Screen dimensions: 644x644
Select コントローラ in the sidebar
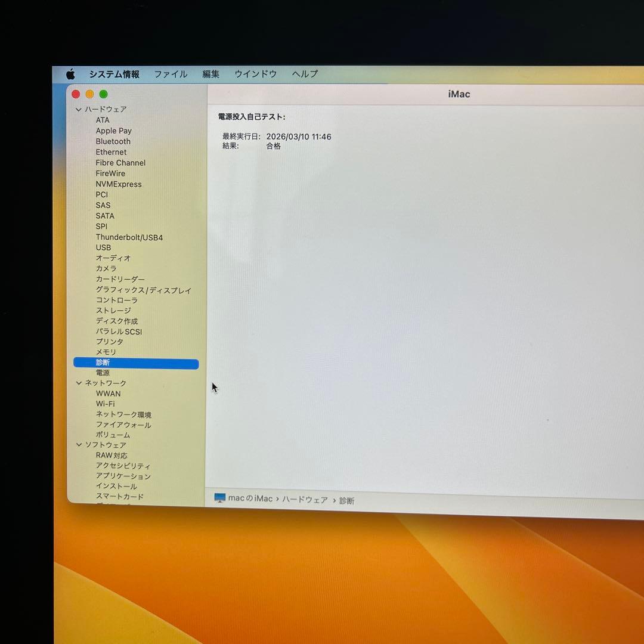pyautogui.click(x=117, y=300)
